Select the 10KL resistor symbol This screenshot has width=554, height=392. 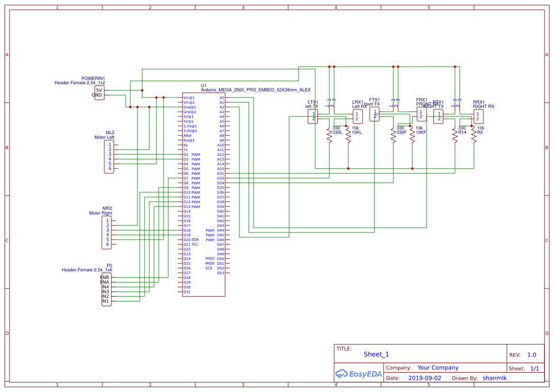[x=348, y=135]
